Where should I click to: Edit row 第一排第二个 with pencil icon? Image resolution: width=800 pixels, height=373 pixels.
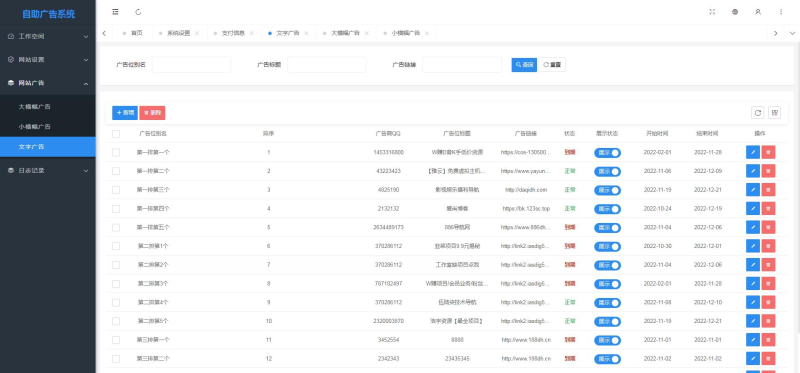point(753,171)
